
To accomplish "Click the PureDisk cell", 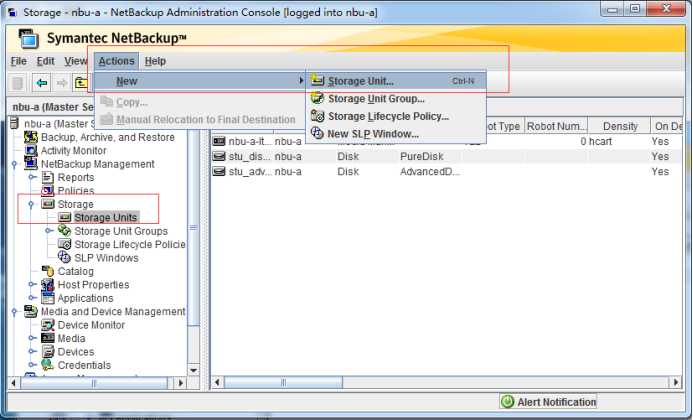I will coord(422,157).
